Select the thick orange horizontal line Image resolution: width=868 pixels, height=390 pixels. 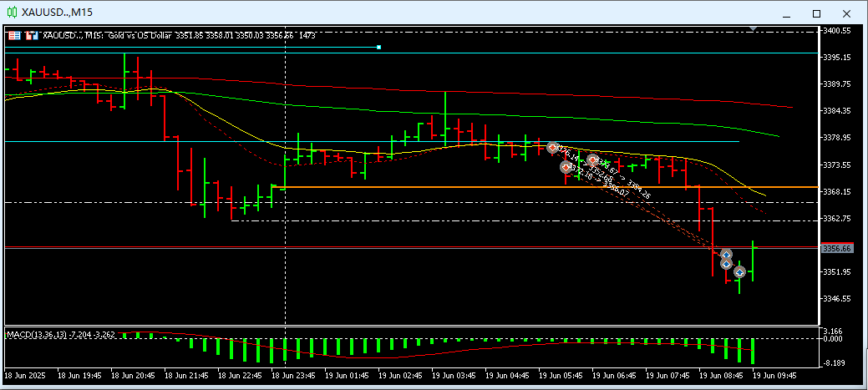point(545,187)
